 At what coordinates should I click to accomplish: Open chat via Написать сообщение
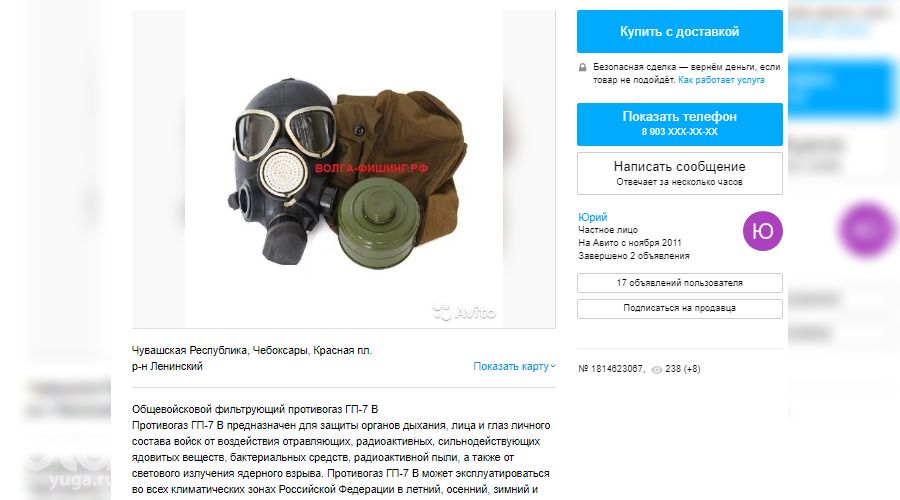[x=680, y=173]
